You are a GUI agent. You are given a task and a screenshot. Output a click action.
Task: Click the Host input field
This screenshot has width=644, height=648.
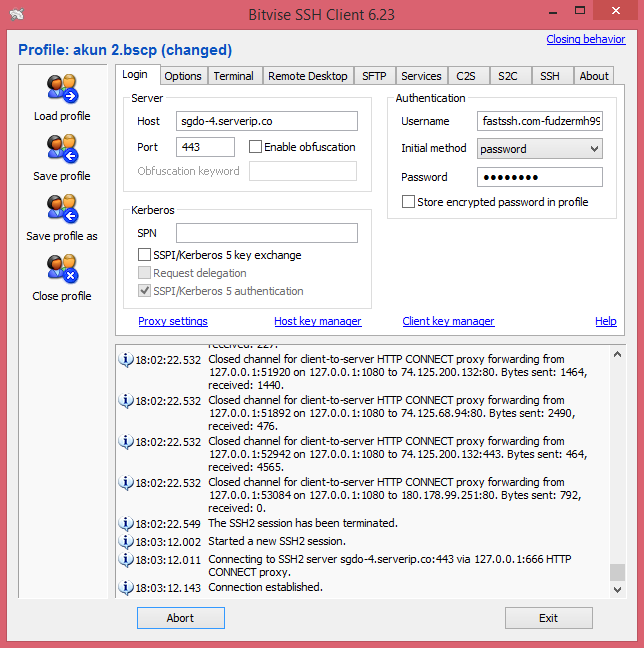267,121
